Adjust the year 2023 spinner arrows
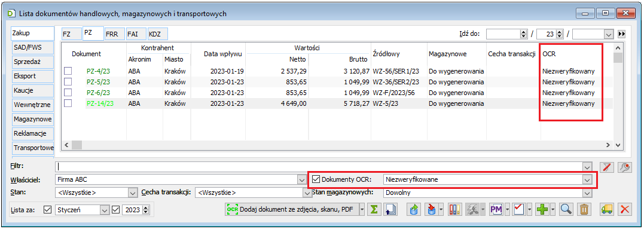The width and height of the screenshot is (644, 229). pyautogui.click(x=146, y=209)
